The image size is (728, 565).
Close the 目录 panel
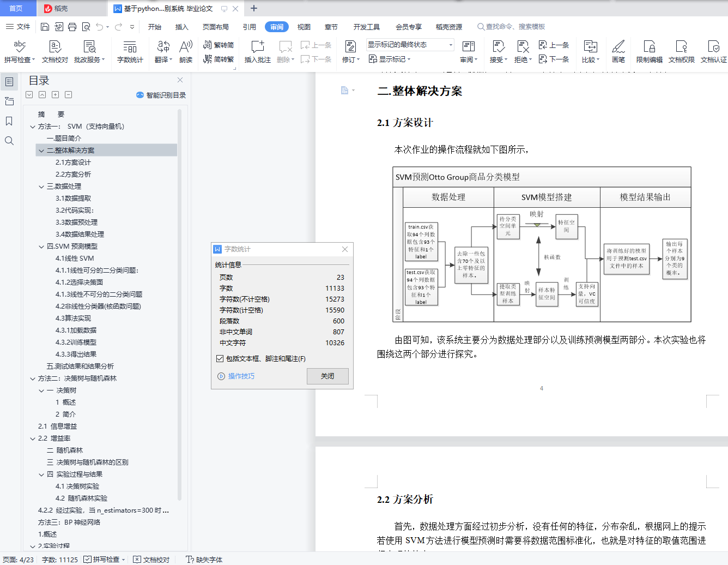point(180,80)
